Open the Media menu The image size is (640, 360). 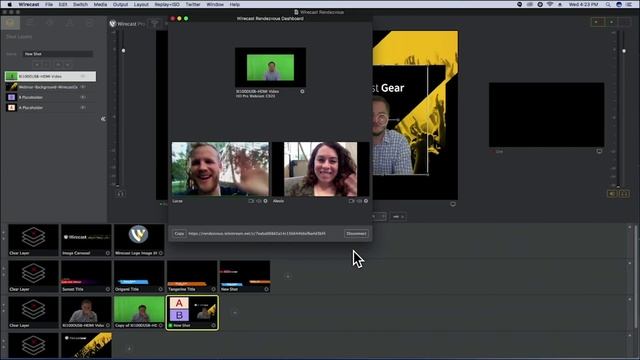click(100, 4)
